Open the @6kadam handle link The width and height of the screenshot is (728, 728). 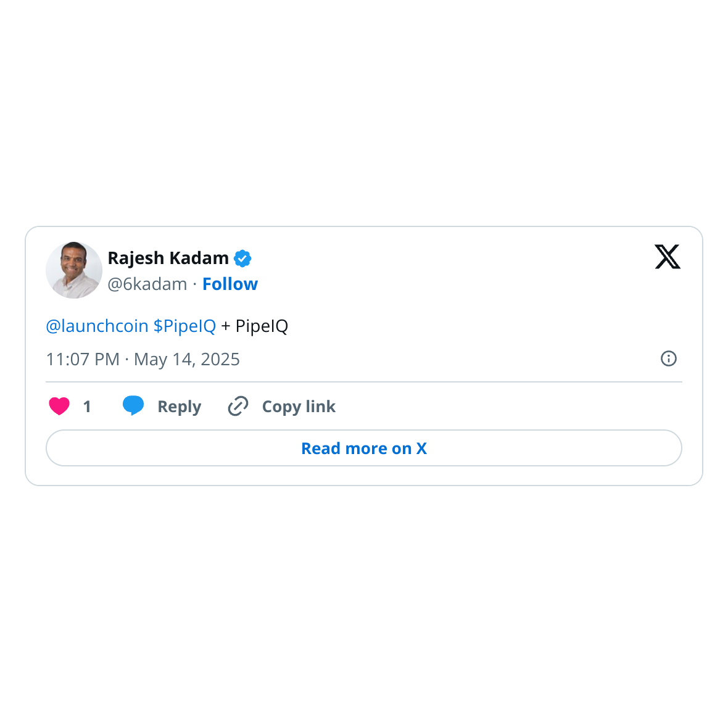(147, 284)
